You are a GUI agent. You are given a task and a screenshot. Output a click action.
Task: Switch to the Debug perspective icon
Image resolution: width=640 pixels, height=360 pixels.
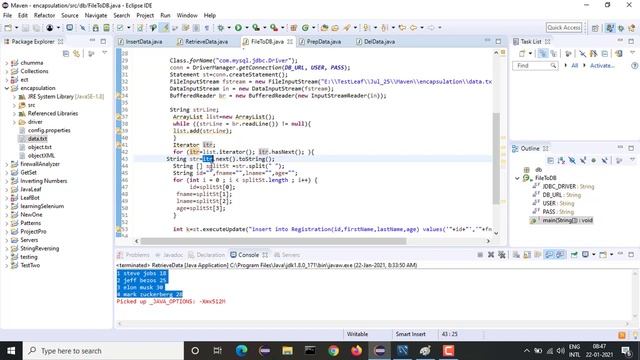(621, 28)
